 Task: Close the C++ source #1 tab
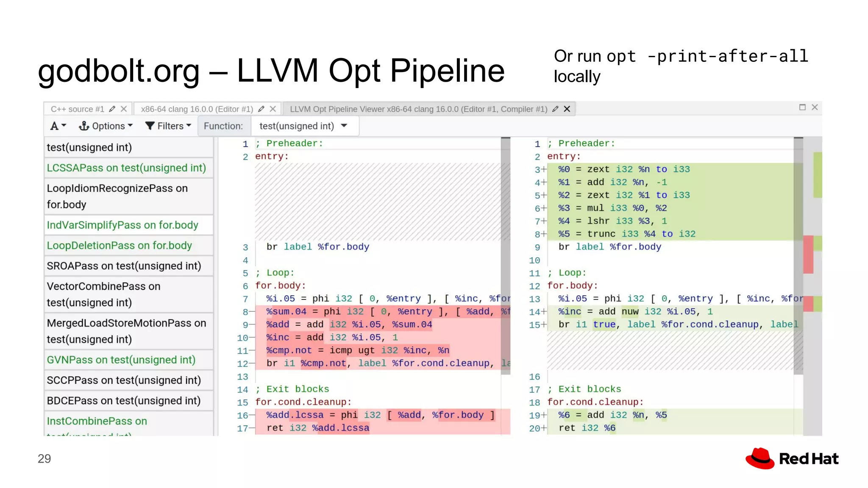point(124,109)
